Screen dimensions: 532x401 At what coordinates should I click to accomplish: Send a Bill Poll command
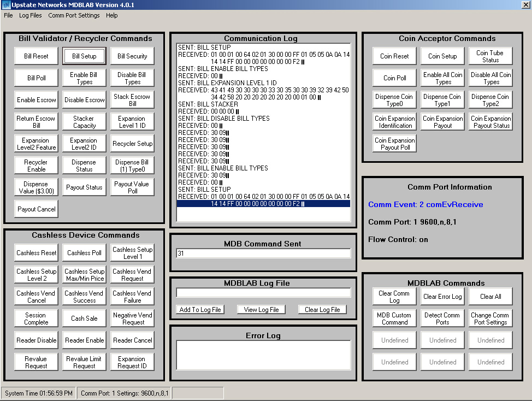pos(36,78)
